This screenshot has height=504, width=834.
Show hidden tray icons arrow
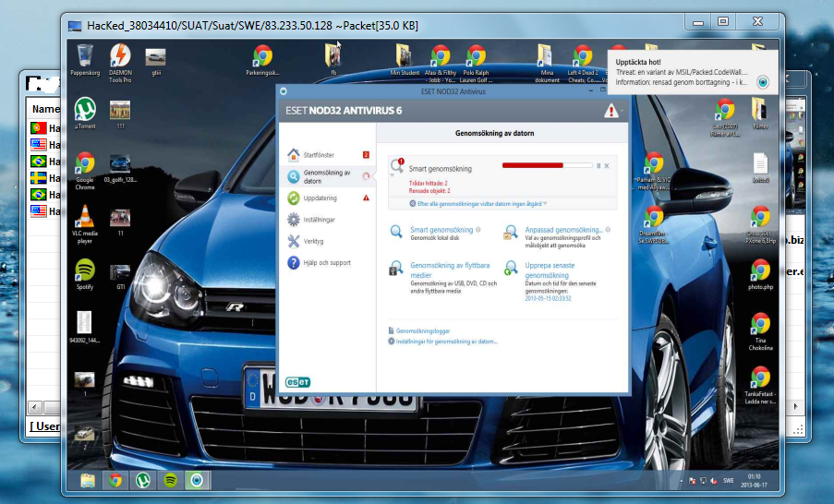(x=682, y=481)
